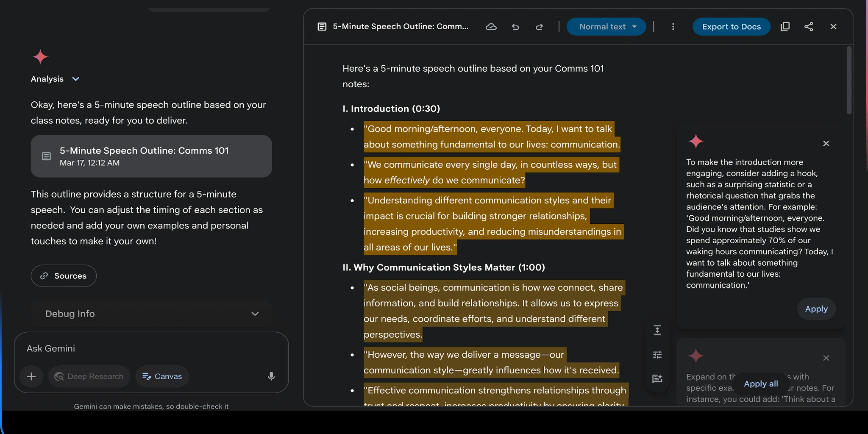Open the Sources button
The image size is (868, 434).
pos(64,276)
